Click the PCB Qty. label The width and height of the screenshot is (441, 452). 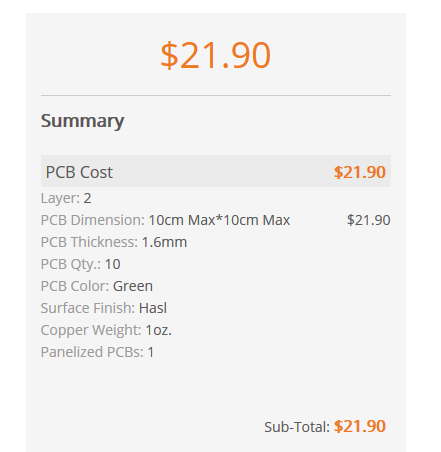click(71, 264)
